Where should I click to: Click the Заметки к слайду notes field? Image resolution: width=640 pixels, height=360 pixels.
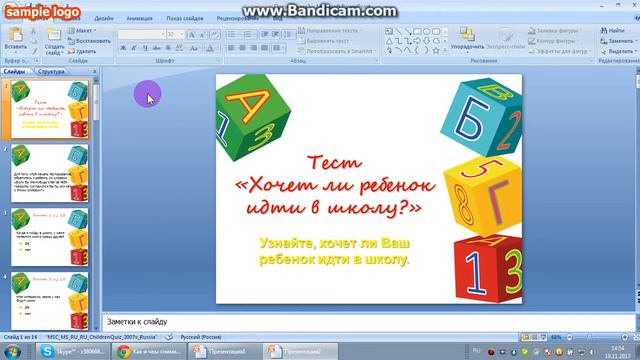[x=369, y=322]
